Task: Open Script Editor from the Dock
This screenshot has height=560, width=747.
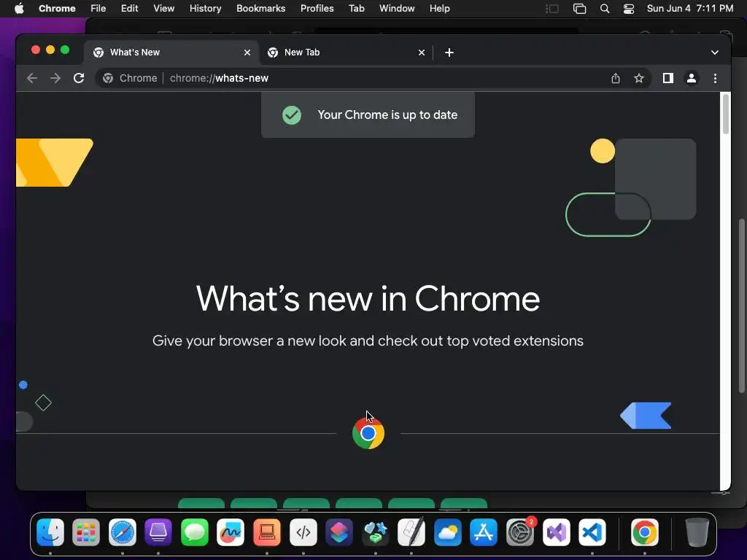Action: click(x=411, y=532)
